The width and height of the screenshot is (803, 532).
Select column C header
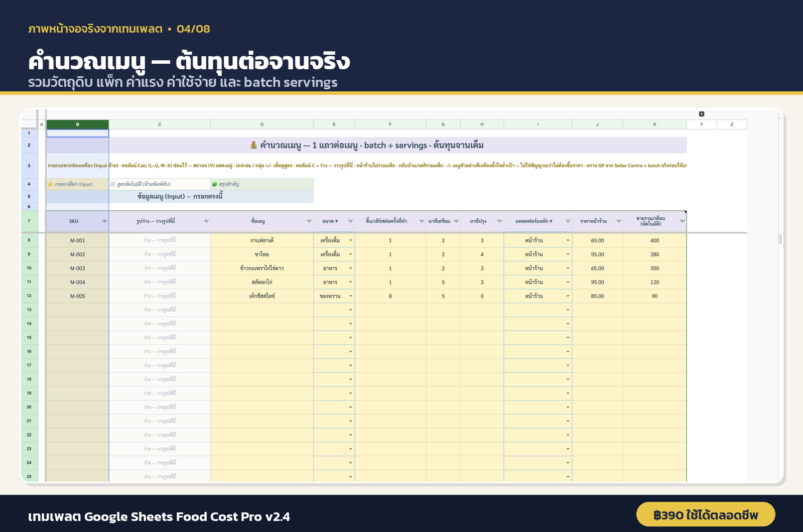160,124
